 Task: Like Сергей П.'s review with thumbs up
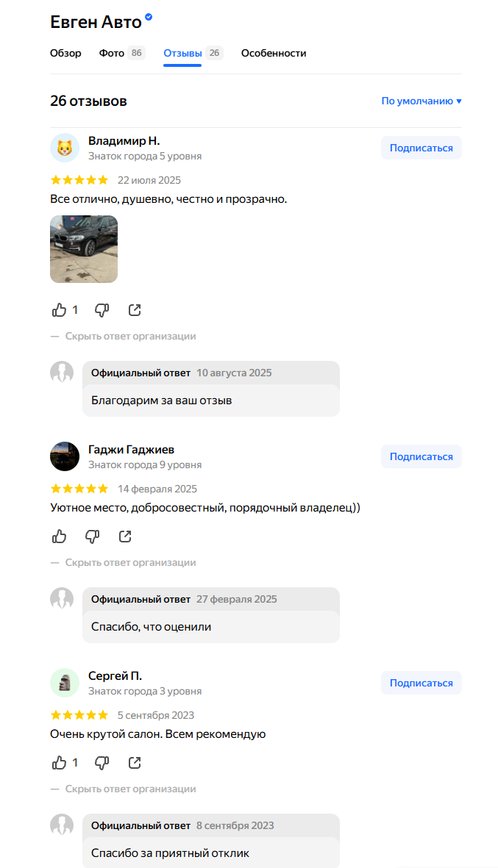pyautogui.click(x=60, y=763)
